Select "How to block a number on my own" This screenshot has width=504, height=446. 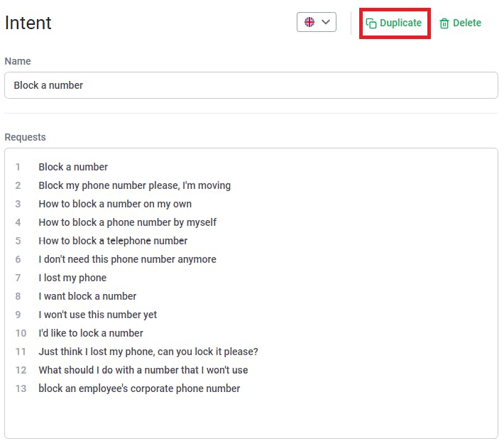pos(115,204)
